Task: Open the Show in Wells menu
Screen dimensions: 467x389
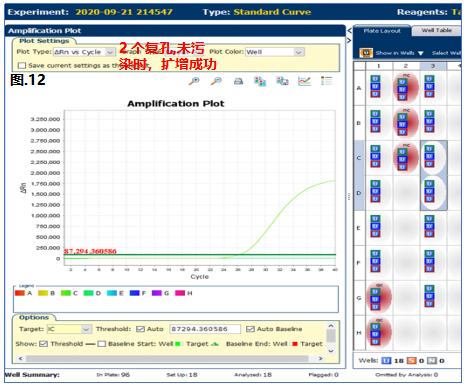Action: click(399, 53)
